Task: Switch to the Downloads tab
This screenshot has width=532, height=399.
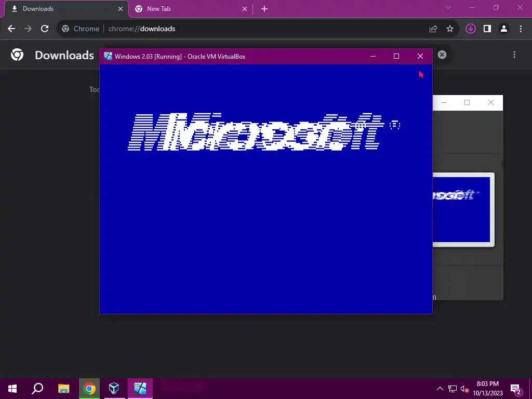Action: click(66, 9)
